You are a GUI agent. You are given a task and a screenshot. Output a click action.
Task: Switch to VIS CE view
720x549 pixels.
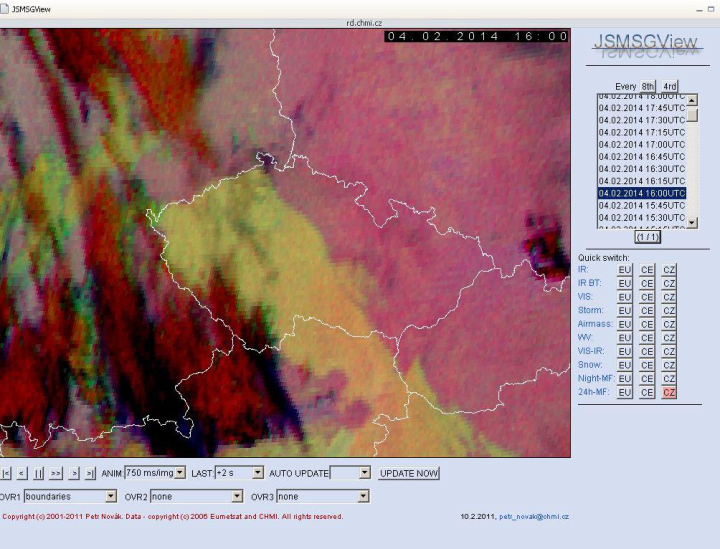coord(647,297)
